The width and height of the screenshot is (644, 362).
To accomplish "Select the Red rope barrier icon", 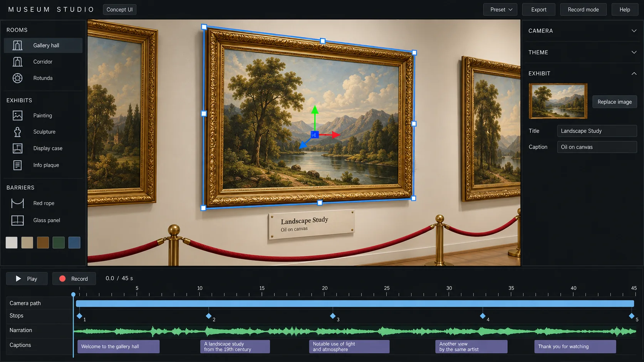I will coord(17,203).
